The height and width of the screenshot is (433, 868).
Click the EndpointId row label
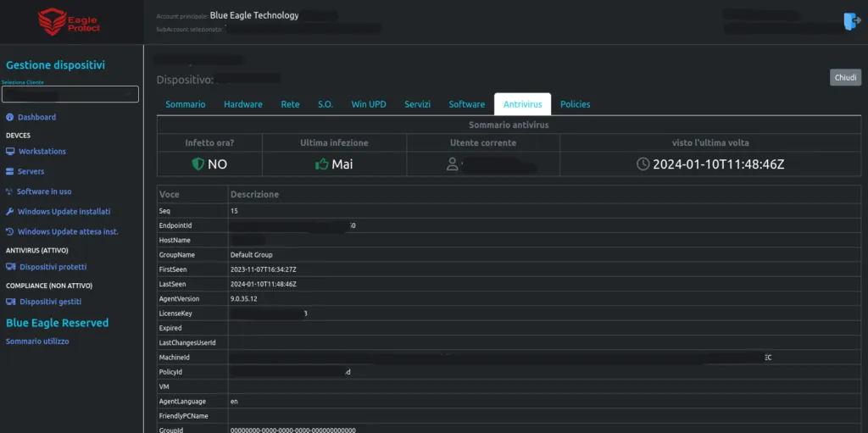(175, 226)
